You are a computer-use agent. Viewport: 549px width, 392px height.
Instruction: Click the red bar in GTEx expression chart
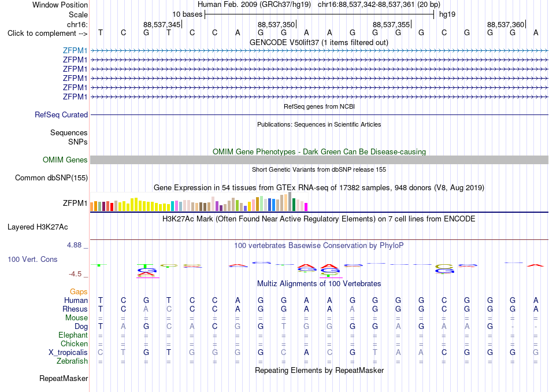(x=112, y=206)
